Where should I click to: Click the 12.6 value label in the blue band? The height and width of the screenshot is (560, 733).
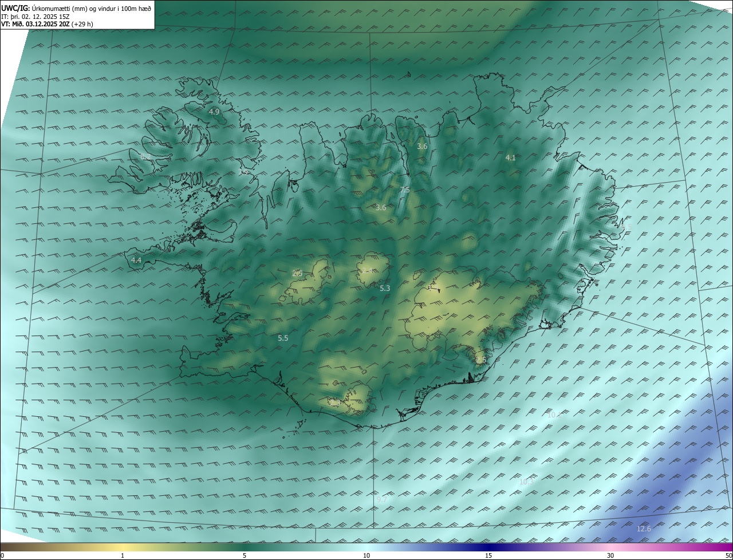(x=644, y=529)
